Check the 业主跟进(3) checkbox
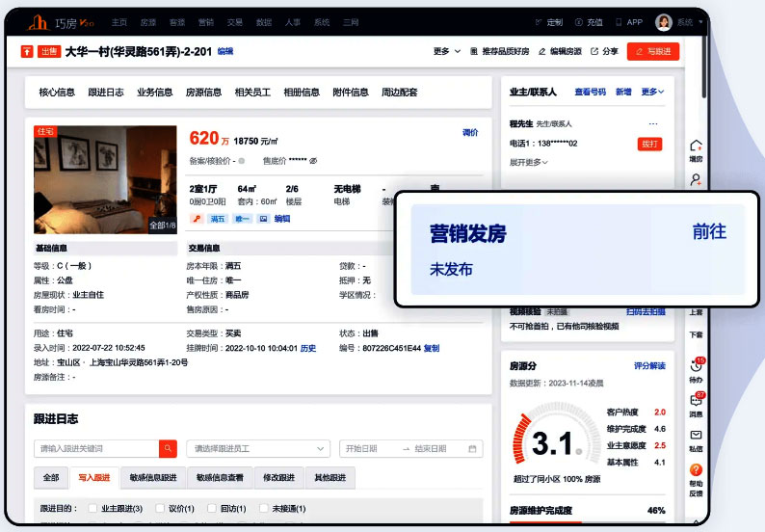This screenshot has width=765, height=532. 92,508
